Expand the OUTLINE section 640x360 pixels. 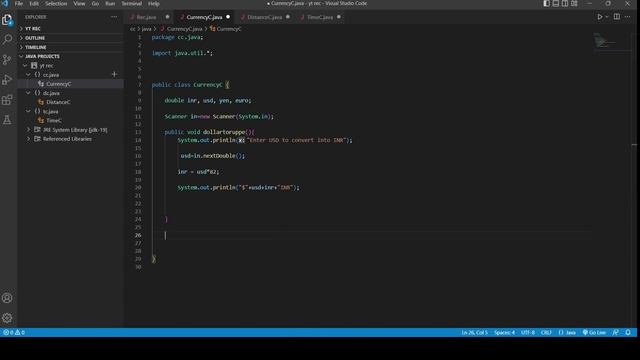pos(70,38)
